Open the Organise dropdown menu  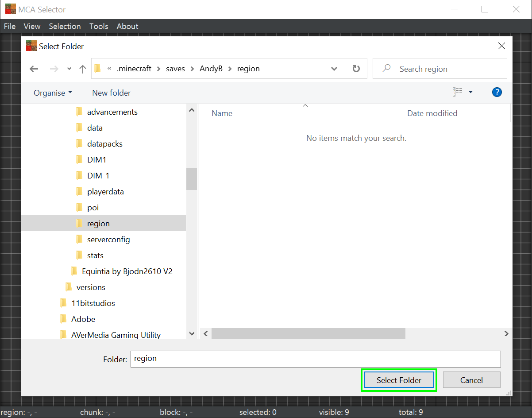[53, 93]
